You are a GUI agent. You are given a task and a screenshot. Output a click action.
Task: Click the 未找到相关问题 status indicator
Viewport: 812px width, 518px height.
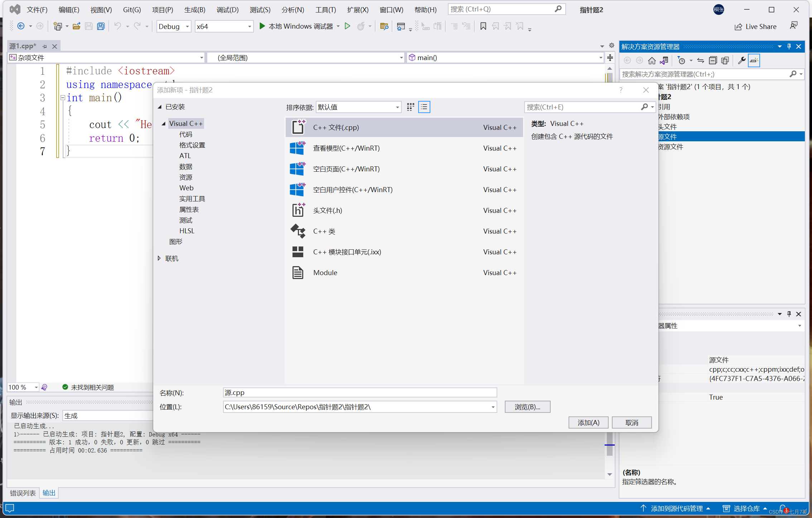88,387
